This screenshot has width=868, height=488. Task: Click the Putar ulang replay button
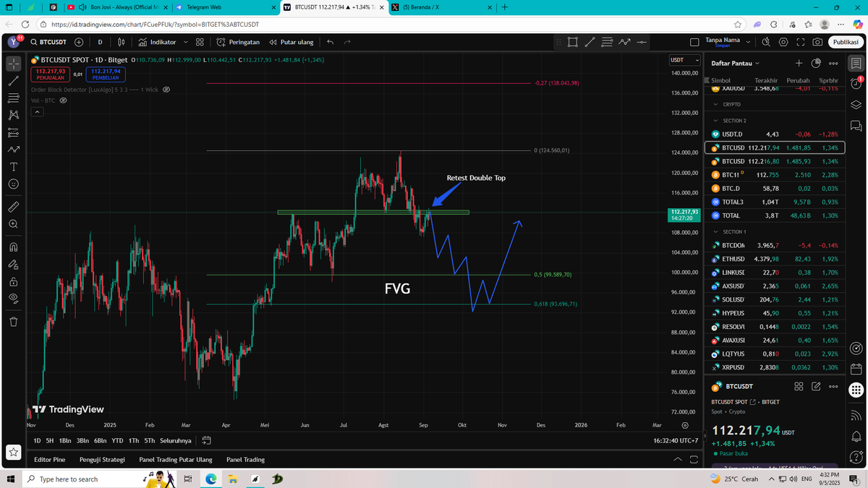pyautogui.click(x=292, y=42)
